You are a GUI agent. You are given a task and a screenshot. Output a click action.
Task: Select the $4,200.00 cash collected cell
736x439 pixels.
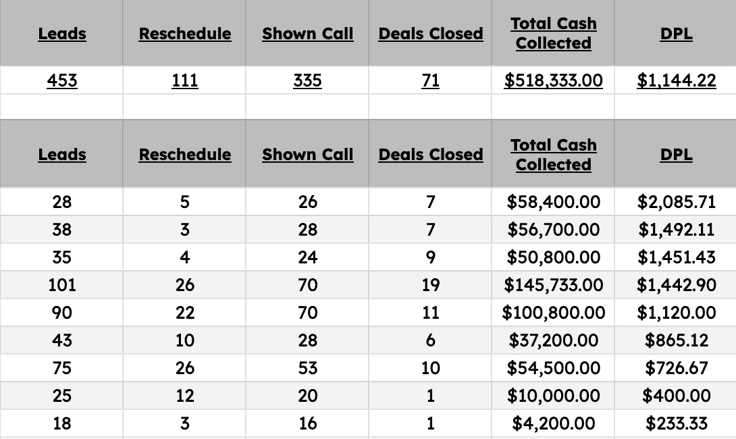pyautogui.click(x=553, y=423)
